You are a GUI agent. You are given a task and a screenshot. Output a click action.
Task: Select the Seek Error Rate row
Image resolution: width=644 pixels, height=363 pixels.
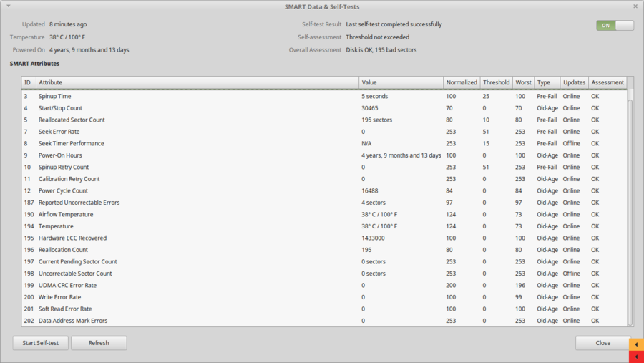(324, 132)
